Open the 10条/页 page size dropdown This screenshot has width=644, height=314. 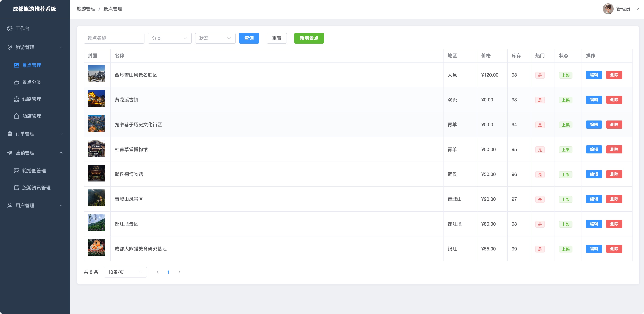(125, 272)
